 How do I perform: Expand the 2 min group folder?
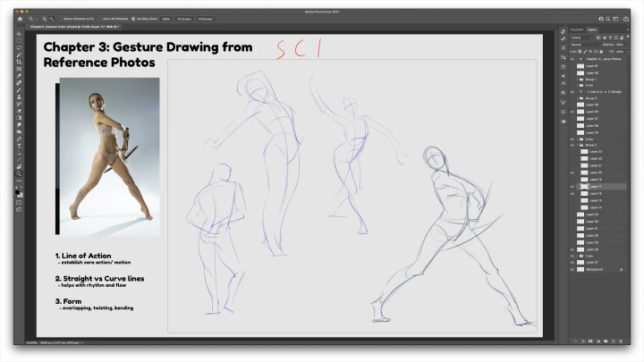coord(578,139)
